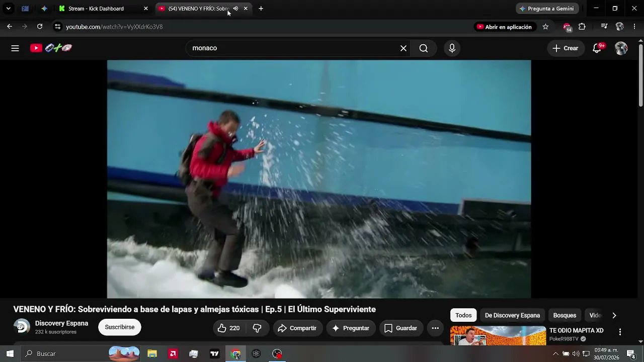Click Pregunta a Gemini button
The width and height of the screenshot is (644, 362).
[x=547, y=9]
